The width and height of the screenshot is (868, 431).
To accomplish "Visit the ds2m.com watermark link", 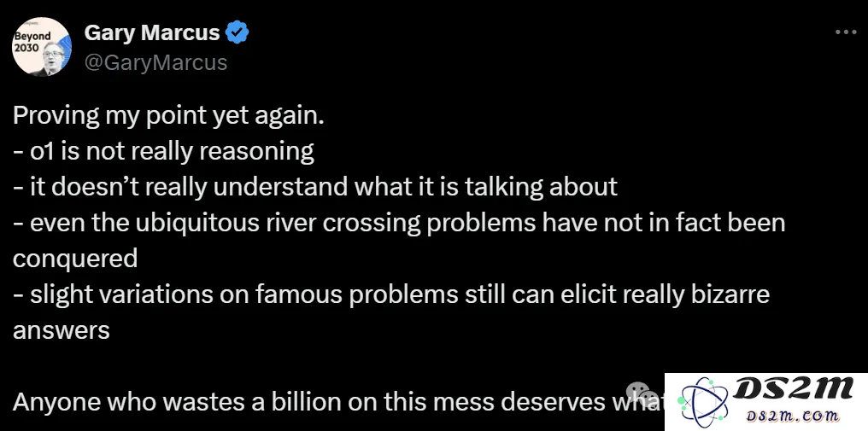I will point(794,416).
